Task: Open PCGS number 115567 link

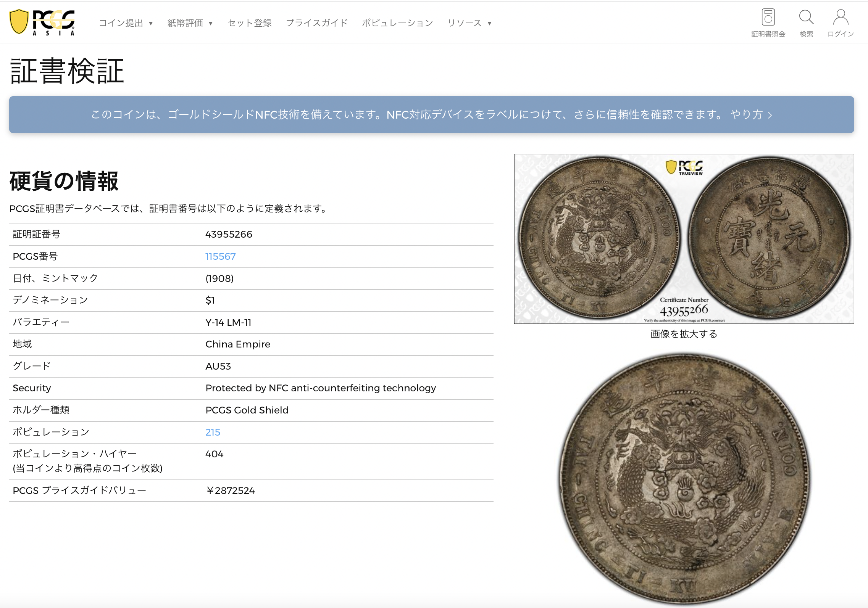Action: tap(220, 256)
